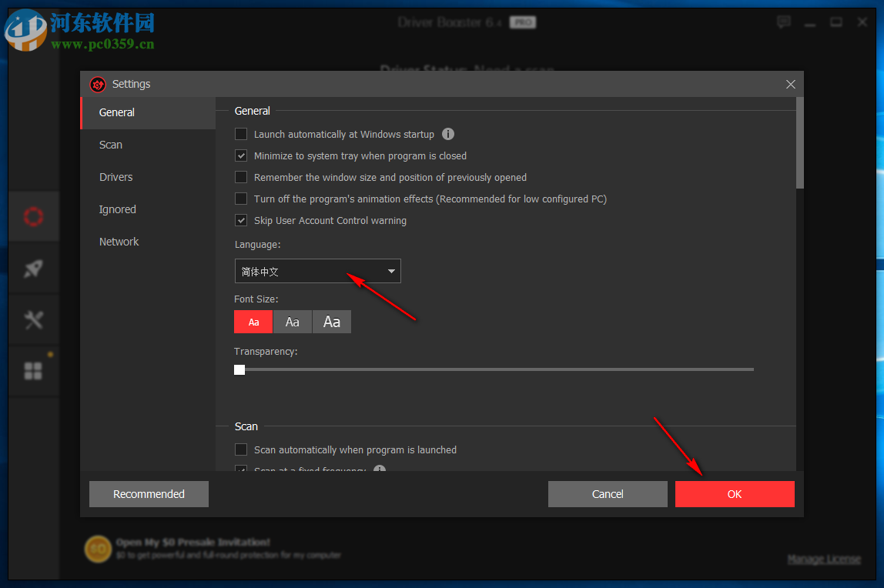Select the General settings tab

[x=149, y=112]
